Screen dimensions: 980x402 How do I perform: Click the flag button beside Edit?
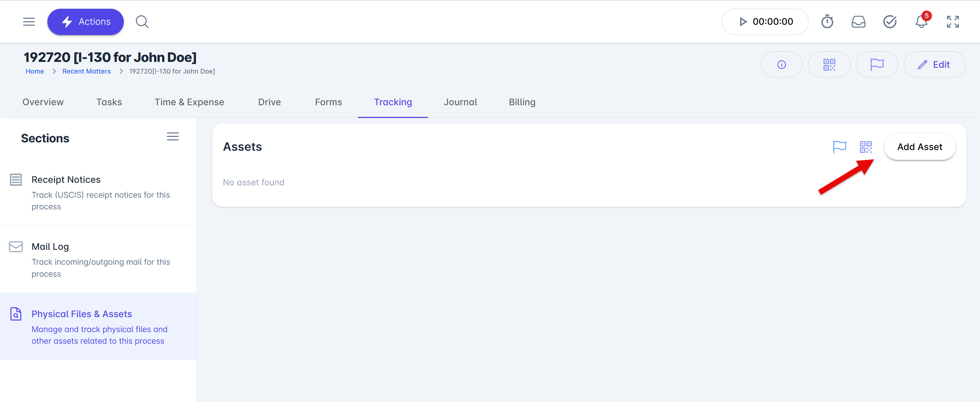pyautogui.click(x=877, y=65)
